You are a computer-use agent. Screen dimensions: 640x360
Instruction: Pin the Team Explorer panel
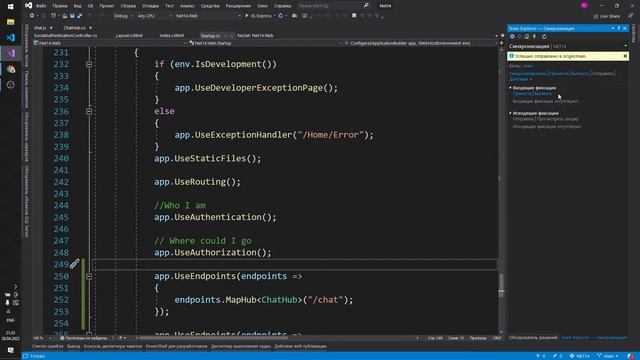[x=619, y=28]
